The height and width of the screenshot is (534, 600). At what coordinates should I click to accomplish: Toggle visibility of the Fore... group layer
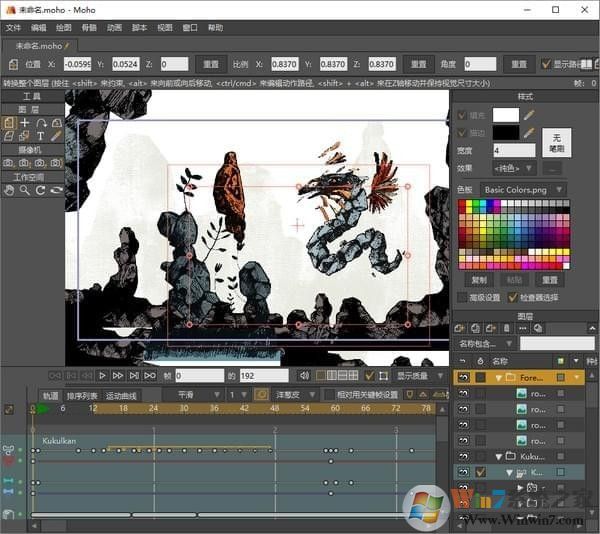[x=463, y=377]
